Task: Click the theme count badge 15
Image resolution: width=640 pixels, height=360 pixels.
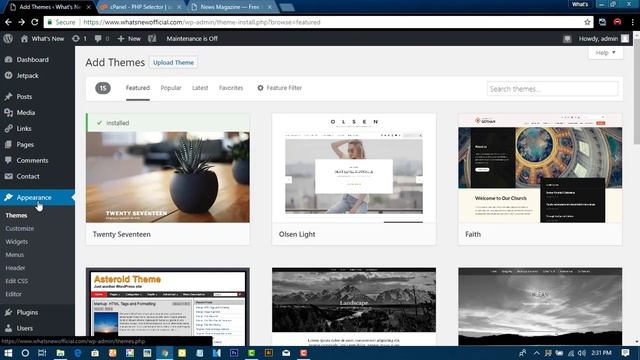Action: (x=103, y=88)
